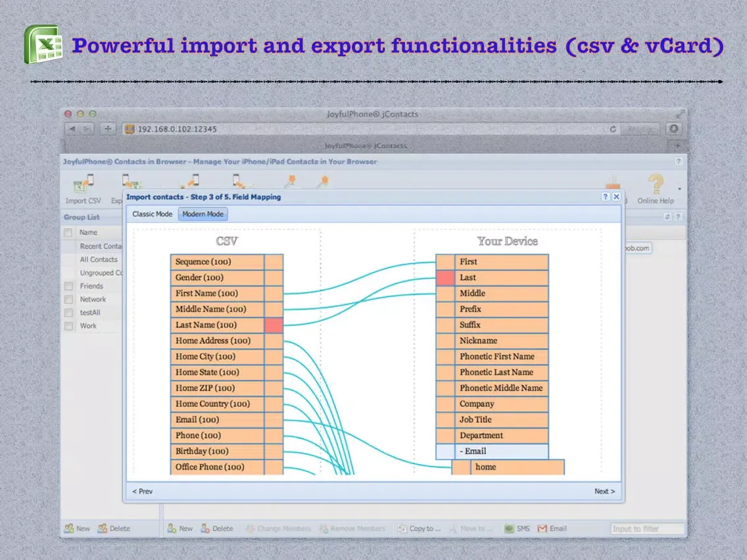Click the 'home' email sub-field
Image resolution: width=747 pixels, height=560 pixels.
518,467
